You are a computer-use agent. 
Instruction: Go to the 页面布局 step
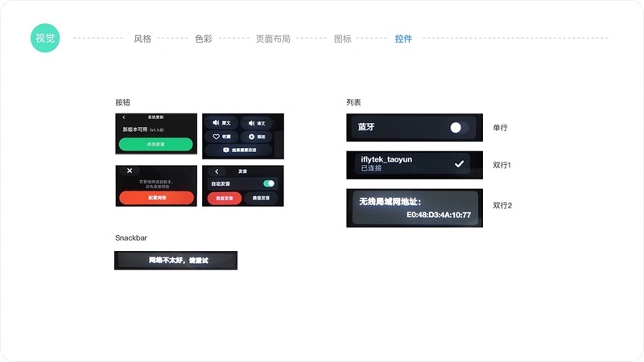point(273,39)
